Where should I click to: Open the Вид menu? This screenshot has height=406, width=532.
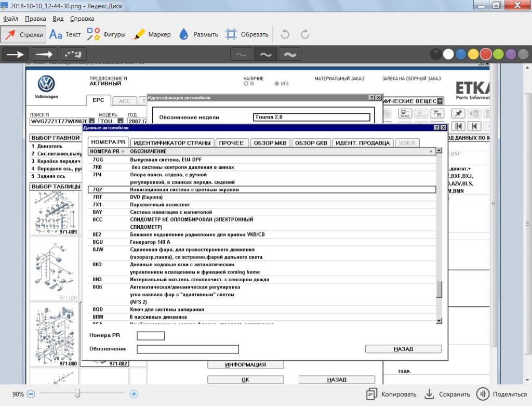click(58, 19)
